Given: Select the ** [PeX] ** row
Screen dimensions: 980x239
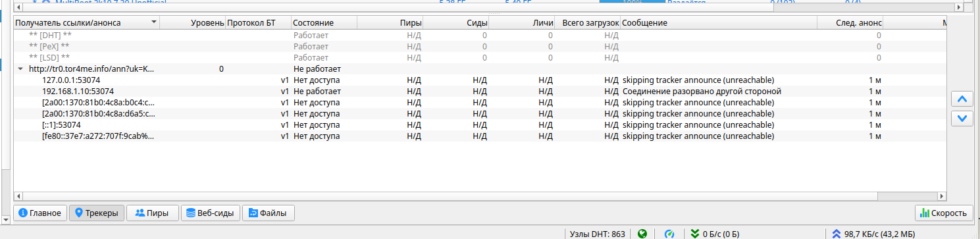Looking at the screenshot, I should coord(480,46).
